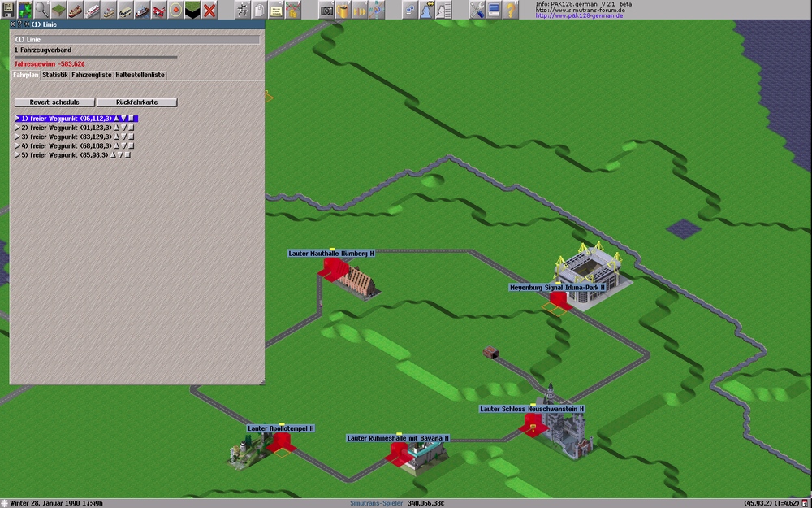Open the ship construction tools
812x508 pixels.
(143, 10)
